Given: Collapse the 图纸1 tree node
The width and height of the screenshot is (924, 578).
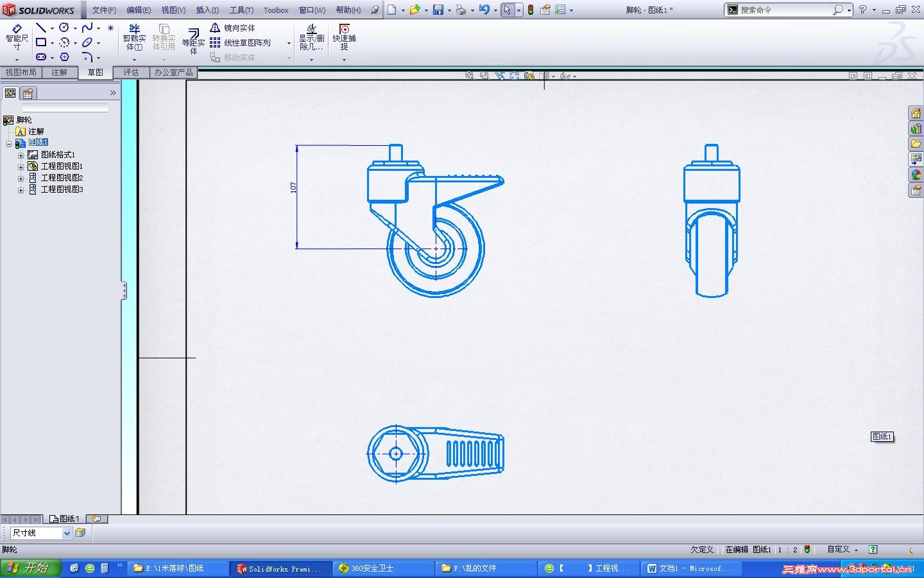Looking at the screenshot, I should 9,144.
